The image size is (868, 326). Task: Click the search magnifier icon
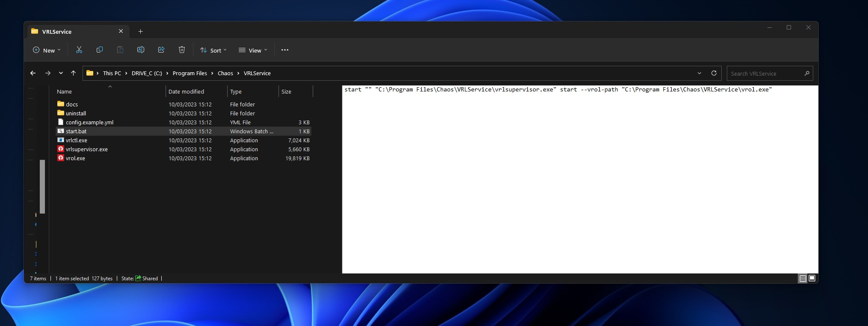(x=807, y=73)
